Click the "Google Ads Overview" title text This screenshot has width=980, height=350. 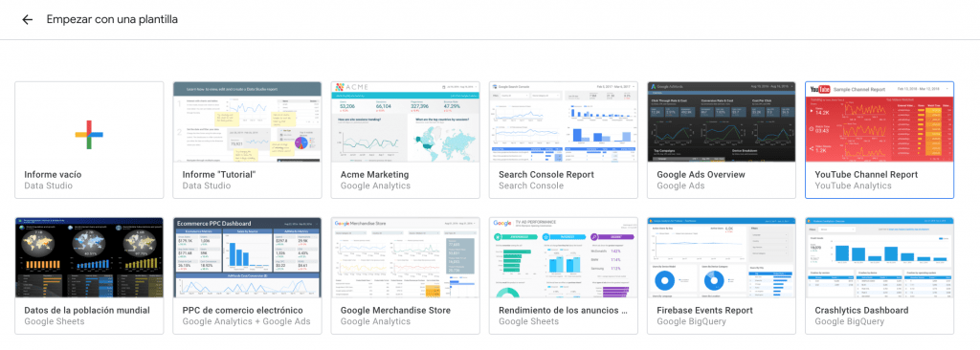click(701, 174)
